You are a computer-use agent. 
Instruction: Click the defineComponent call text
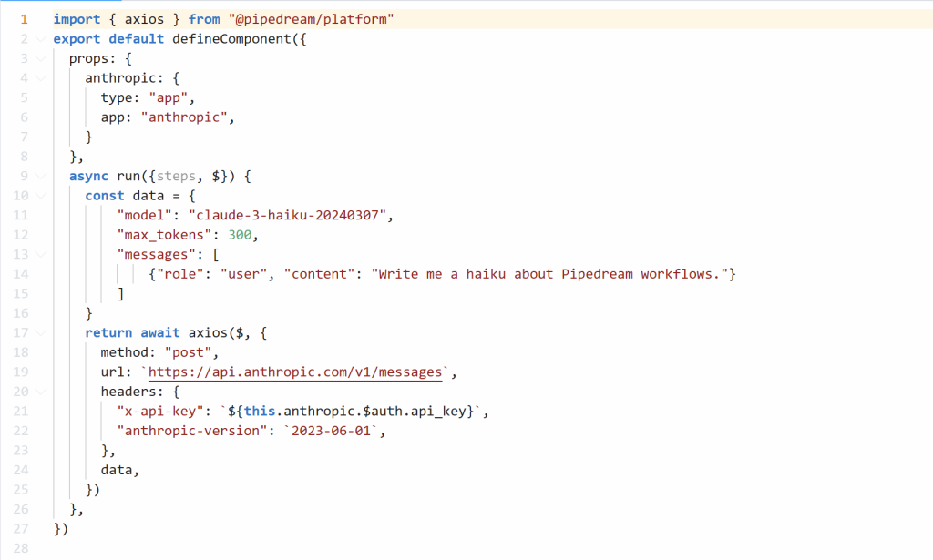coord(231,39)
